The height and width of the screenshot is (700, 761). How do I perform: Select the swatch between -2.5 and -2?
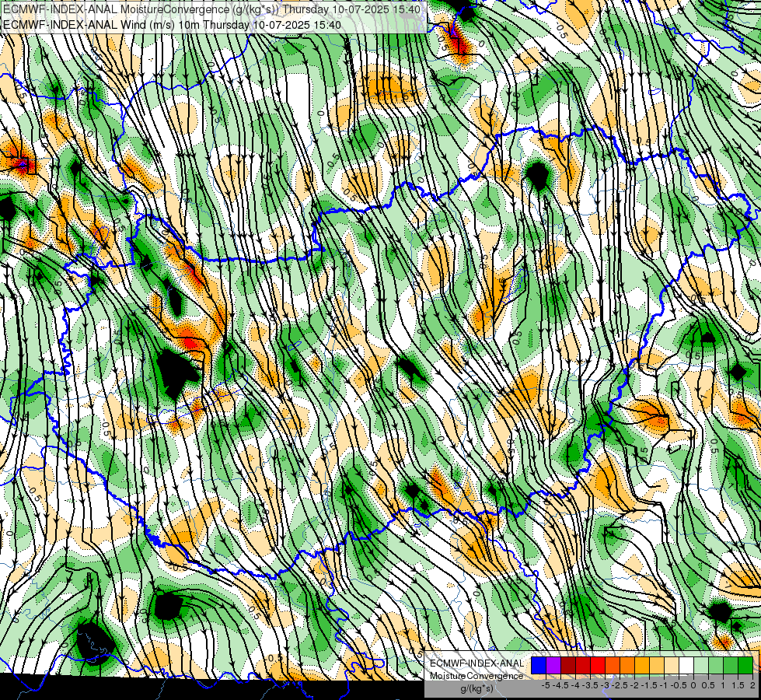click(627, 665)
